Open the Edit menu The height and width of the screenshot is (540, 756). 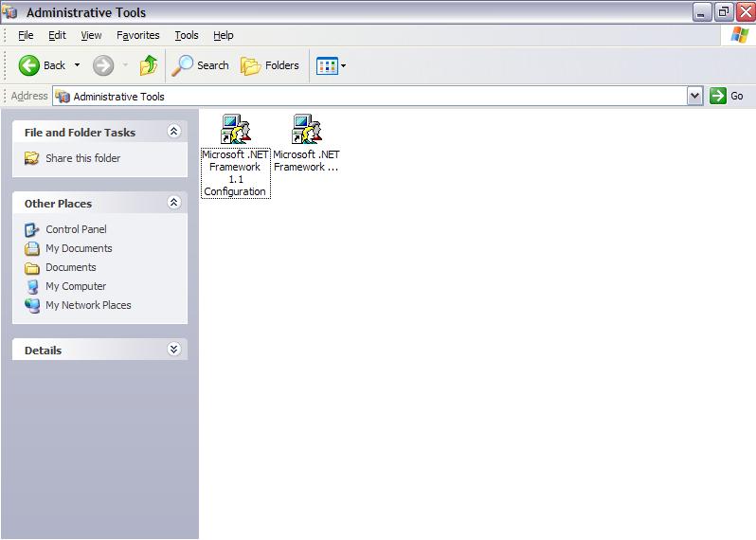click(57, 35)
